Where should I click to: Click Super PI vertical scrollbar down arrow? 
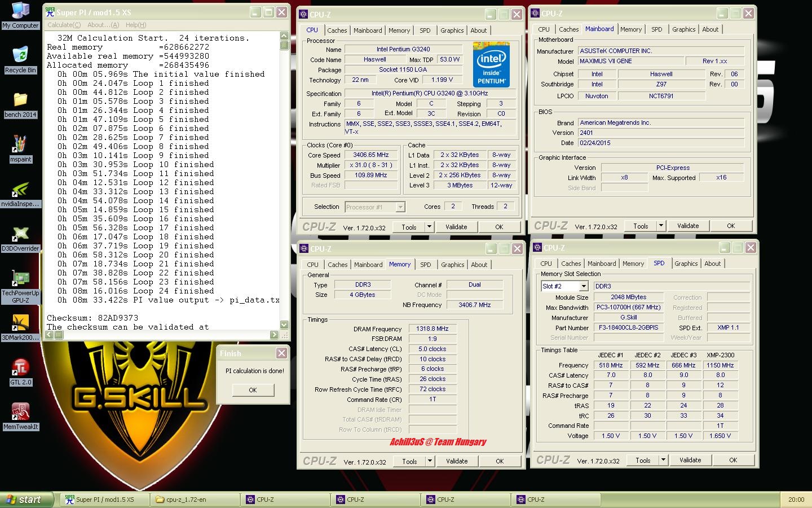tap(284, 325)
